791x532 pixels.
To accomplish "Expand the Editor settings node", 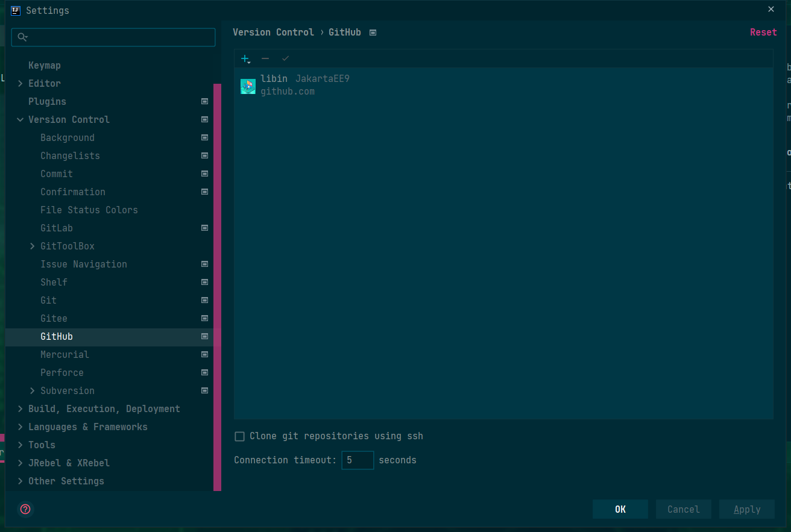I will point(20,83).
